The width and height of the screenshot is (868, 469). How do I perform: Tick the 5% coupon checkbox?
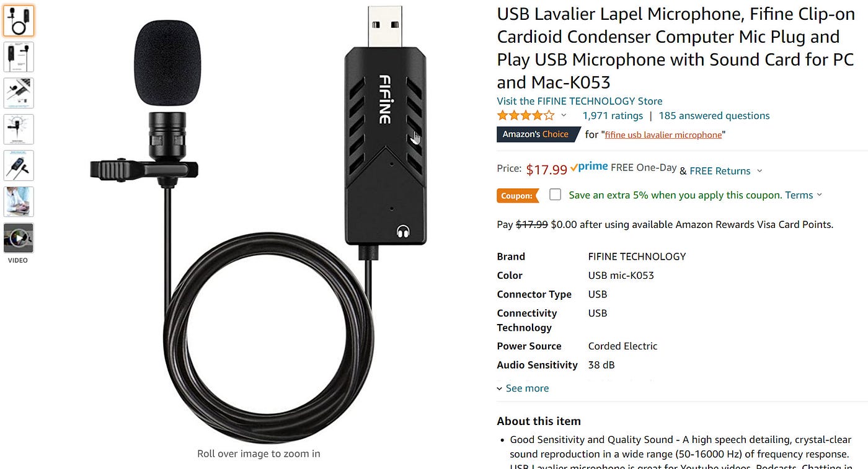pos(556,195)
